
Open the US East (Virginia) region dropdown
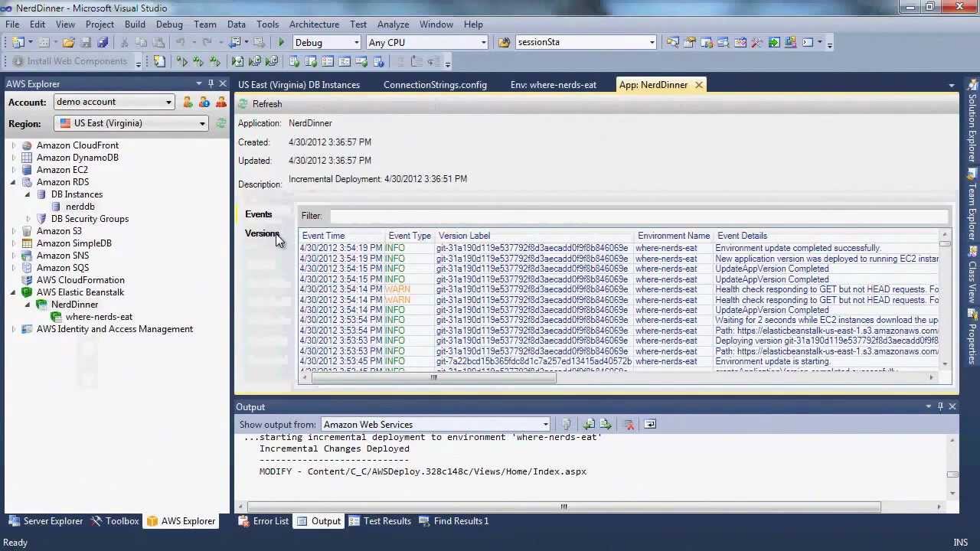(202, 123)
